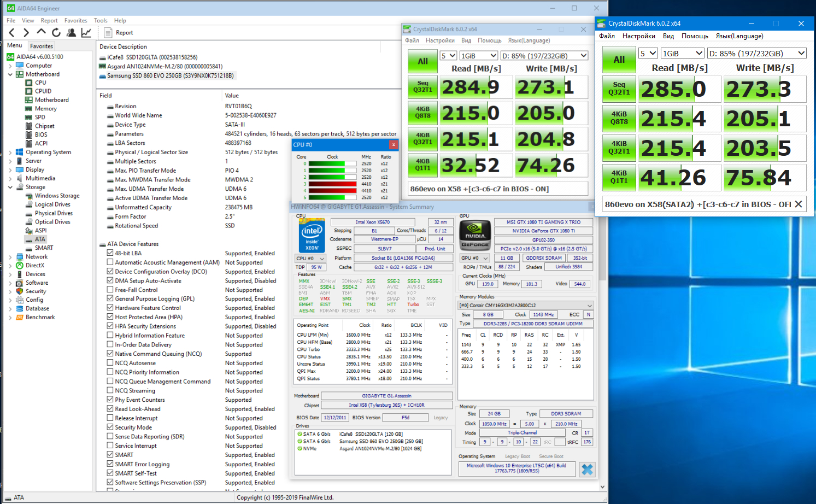Select the Chipset icon in the tree
Image resolution: width=816 pixels, height=504 pixels.
click(x=29, y=126)
